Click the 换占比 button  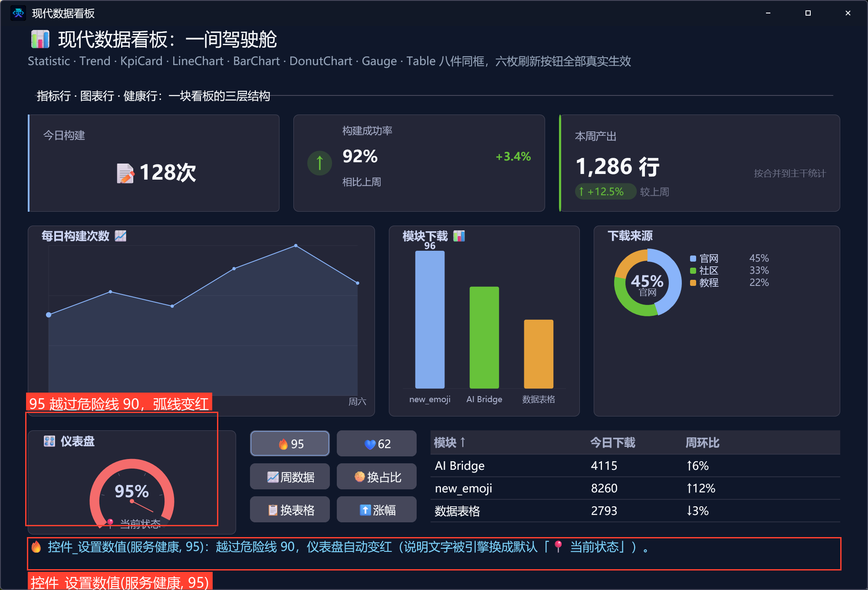coord(377,477)
